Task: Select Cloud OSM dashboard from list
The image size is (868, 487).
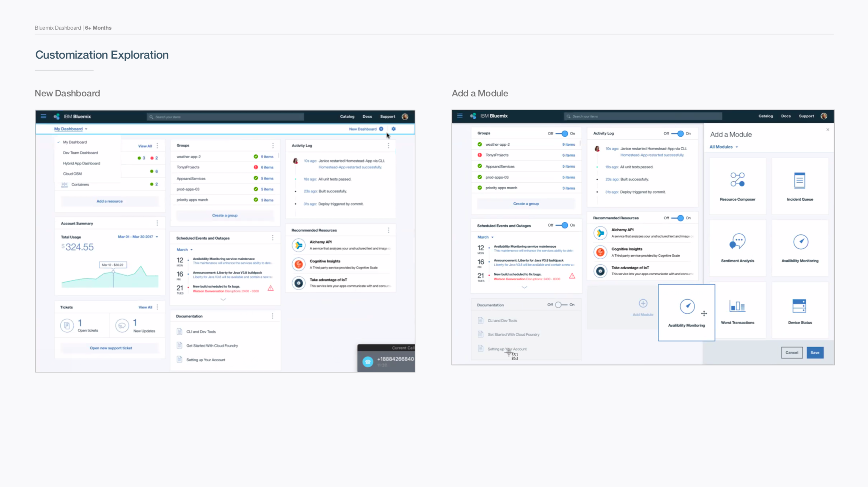Action: pyautogui.click(x=72, y=174)
